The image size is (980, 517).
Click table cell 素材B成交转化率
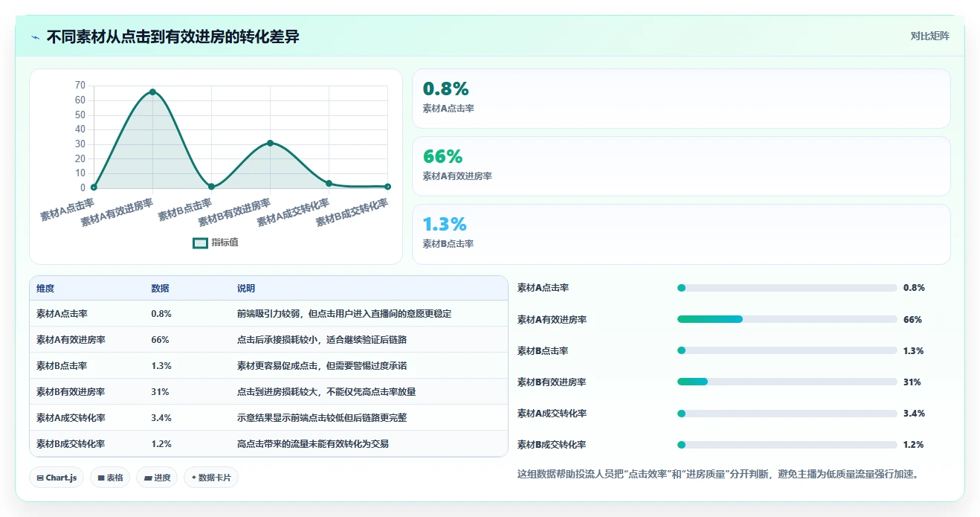(x=71, y=444)
